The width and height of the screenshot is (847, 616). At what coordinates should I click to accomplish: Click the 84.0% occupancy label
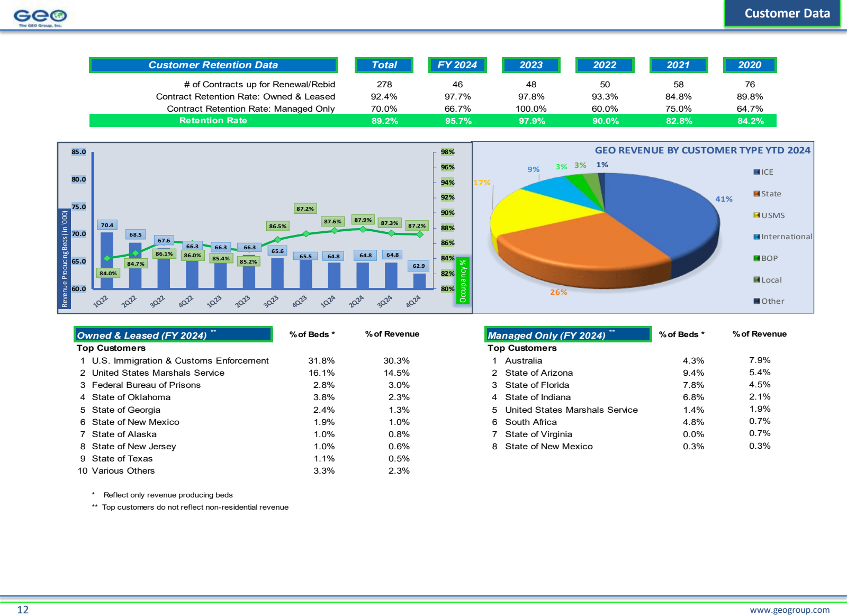point(108,273)
